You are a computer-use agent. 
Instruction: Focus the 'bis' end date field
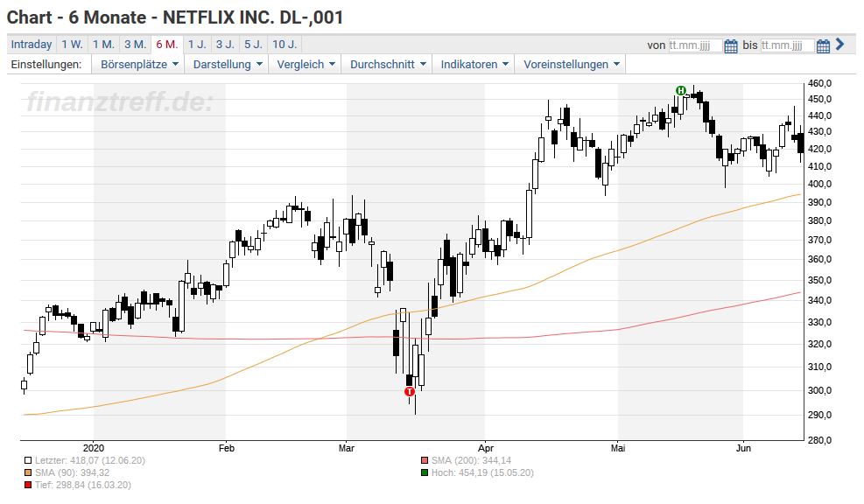coord(787,45)
